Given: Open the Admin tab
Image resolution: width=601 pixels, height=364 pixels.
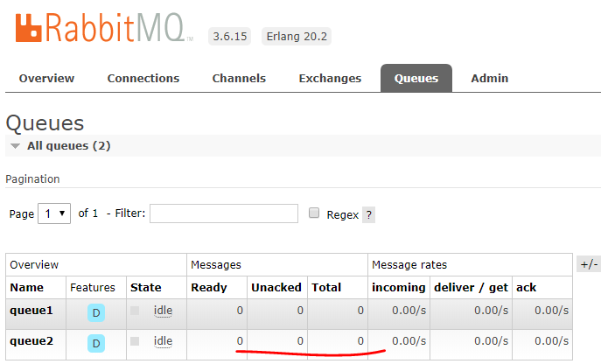Looking at the screenshot, I should point(490,78).
